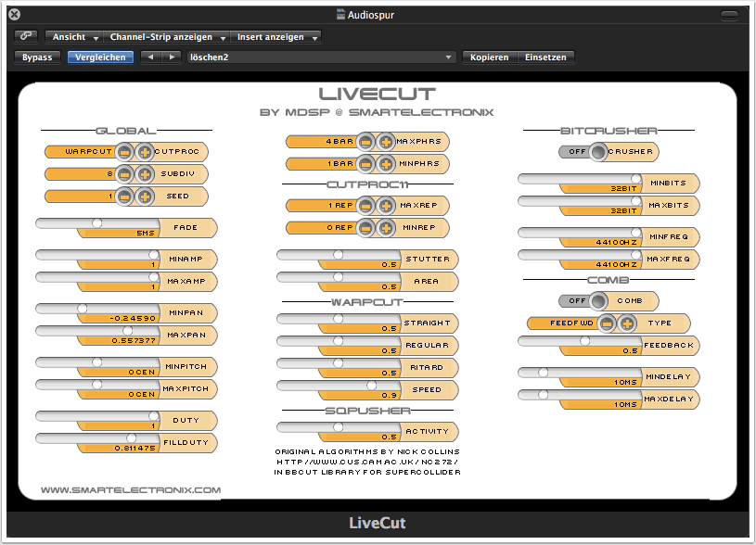The width and height of the screenshot is (756, 545).
Task: Open the löschen2 preset dropdown
Action: pyautogui.click(x=321, y=57)
